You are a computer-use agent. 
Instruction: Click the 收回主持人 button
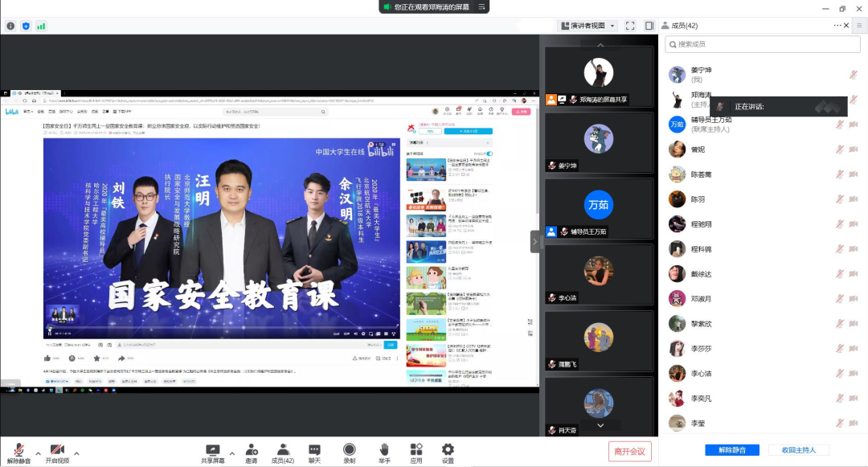[x=798, y=450]
